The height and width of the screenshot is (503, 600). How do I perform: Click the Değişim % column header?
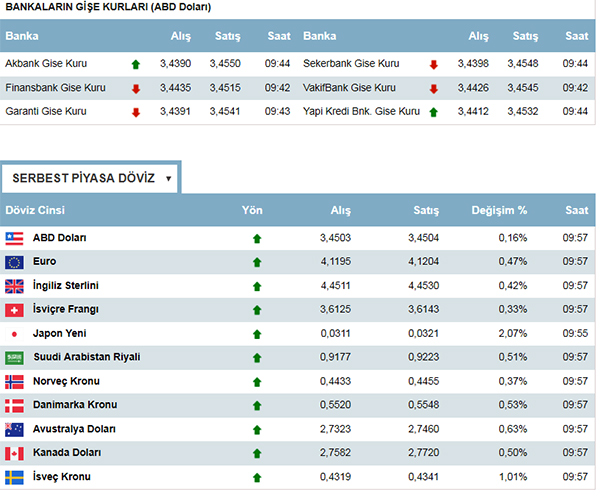coord(499,211)
